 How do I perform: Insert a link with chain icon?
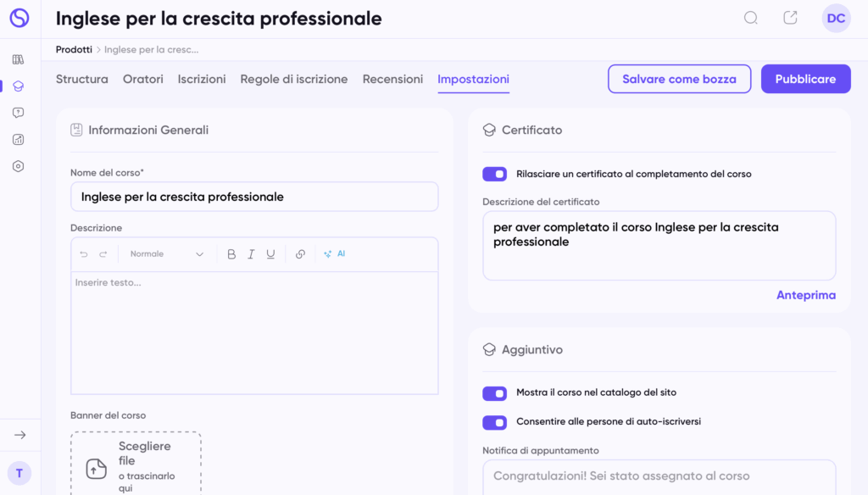pyautogui.click(x=300, y=253)
